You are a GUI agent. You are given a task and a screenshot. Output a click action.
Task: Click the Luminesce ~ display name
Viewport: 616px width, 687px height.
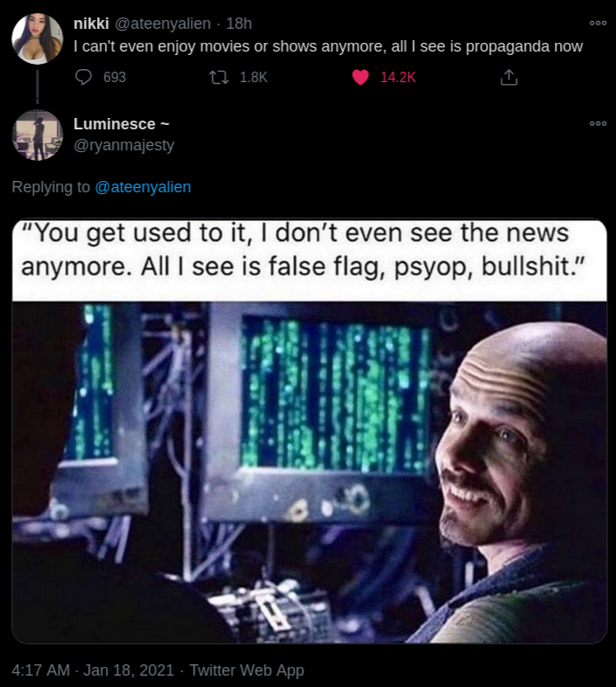(x=121, y=124)
